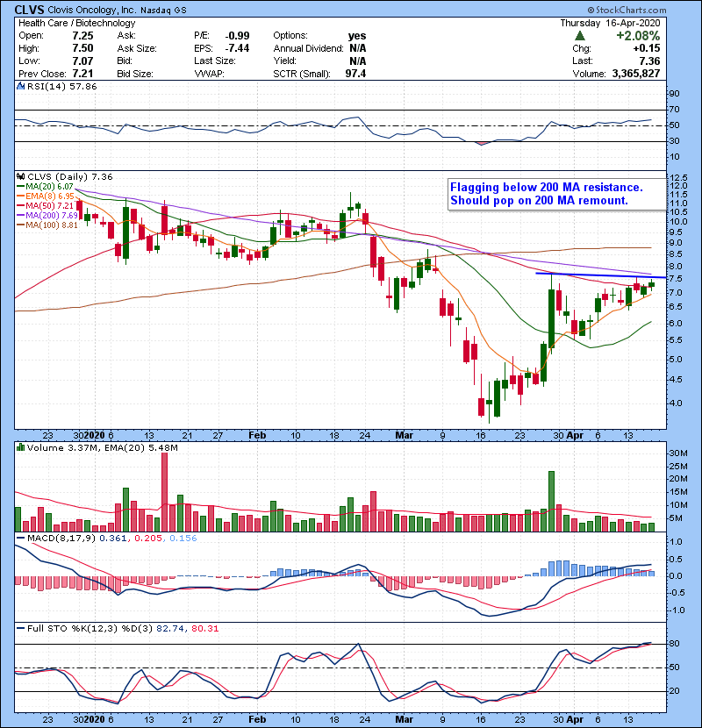Click the RSI(14) panel icon
702x728 pixels.
21,86
